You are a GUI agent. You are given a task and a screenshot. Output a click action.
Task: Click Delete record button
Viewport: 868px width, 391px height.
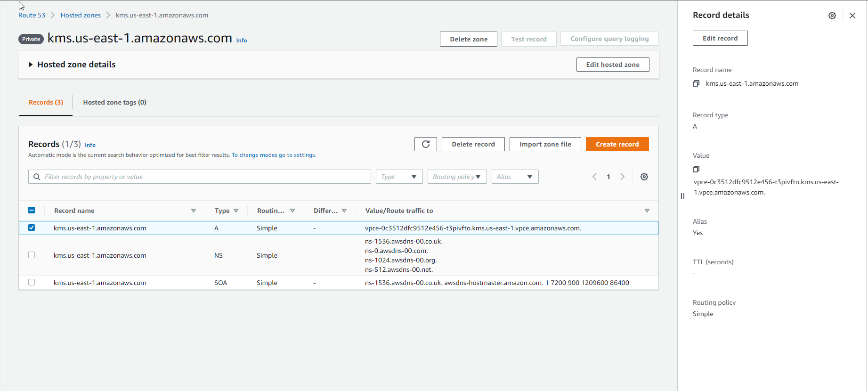(x=473, y=144)
